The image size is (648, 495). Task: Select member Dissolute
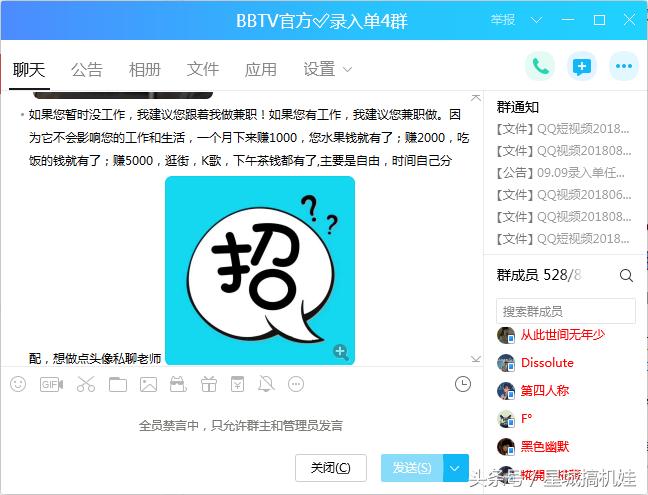point(547,363)
